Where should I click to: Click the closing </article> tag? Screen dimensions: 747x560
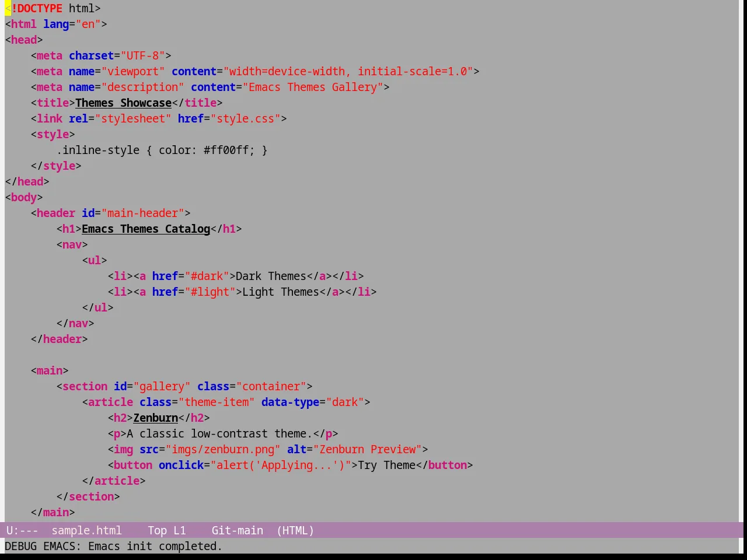coord(114,481)
